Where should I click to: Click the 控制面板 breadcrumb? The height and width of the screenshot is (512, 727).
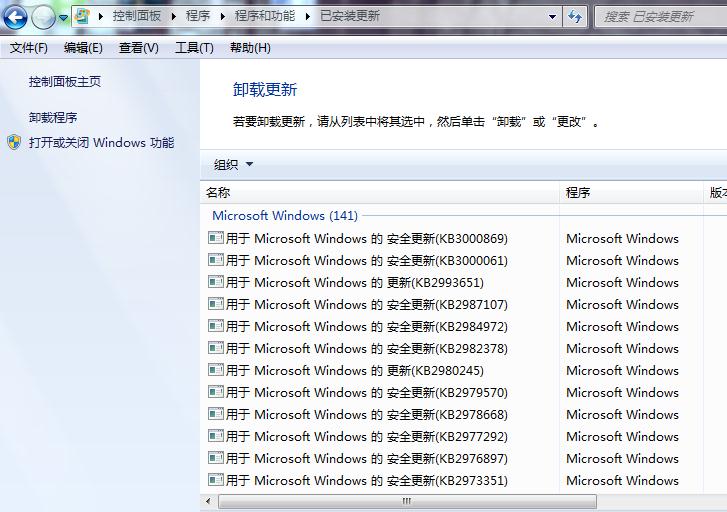coord(136,16)
